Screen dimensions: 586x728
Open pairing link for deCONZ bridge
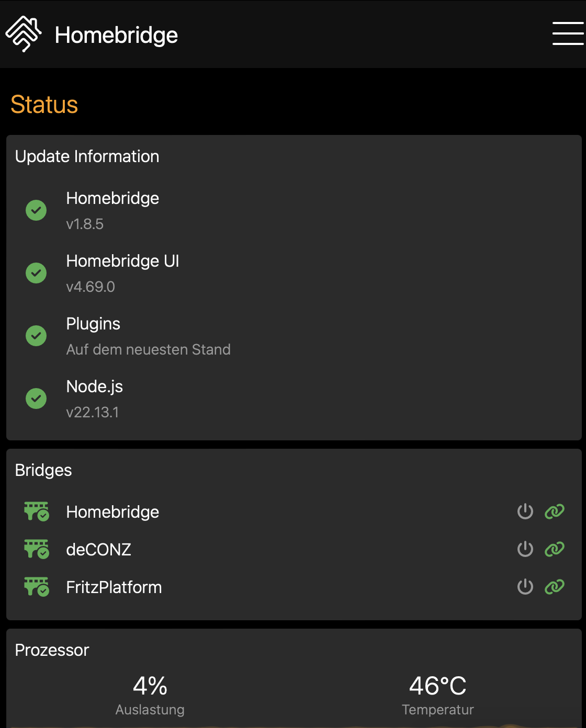point(555,549)
